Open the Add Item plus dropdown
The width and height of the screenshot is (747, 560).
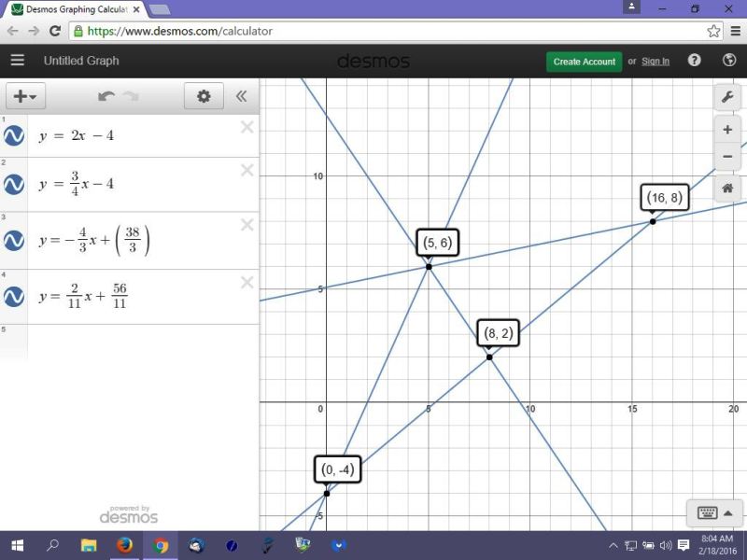(25, 96)
